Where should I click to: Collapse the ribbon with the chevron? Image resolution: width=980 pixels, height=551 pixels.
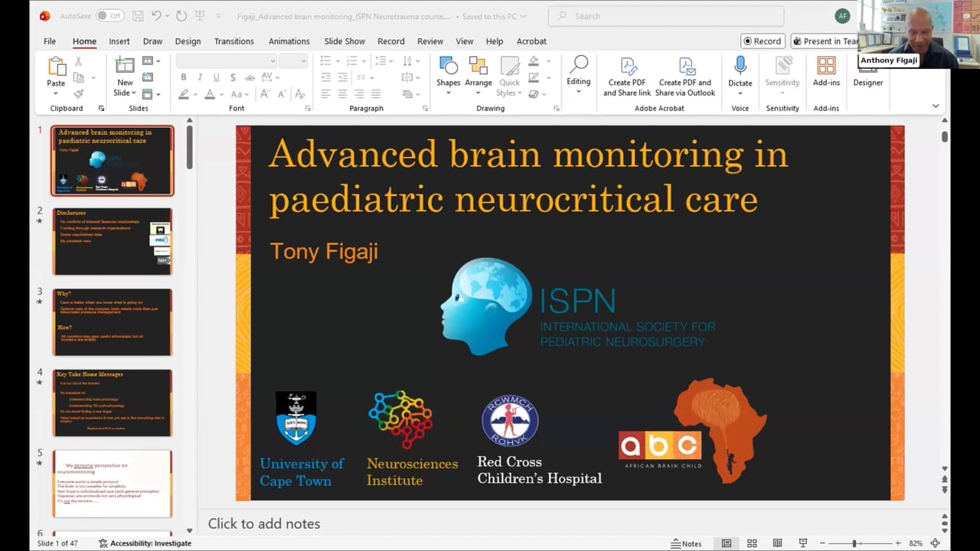coord(935,106)
